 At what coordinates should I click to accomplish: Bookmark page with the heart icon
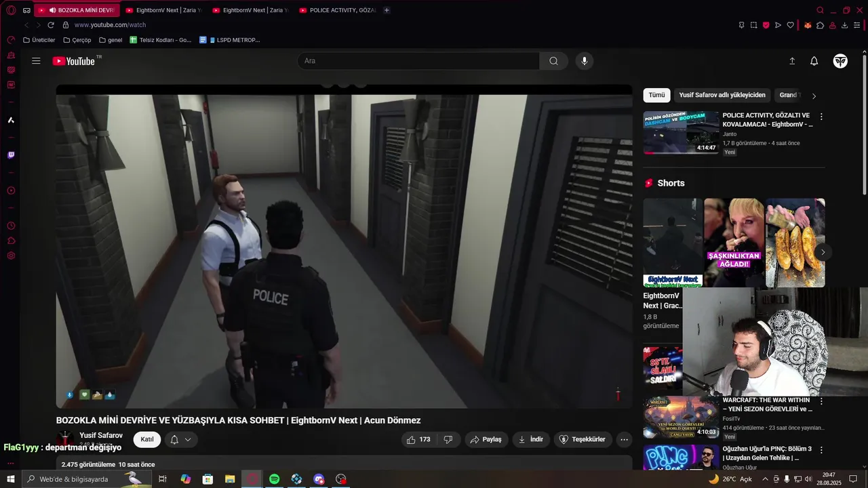[790, 25]
